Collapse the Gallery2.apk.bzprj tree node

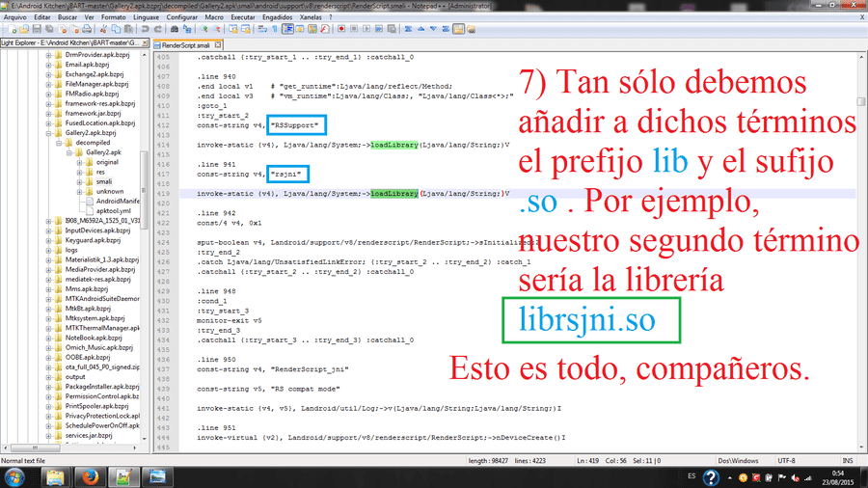click(x=49, y=133)
